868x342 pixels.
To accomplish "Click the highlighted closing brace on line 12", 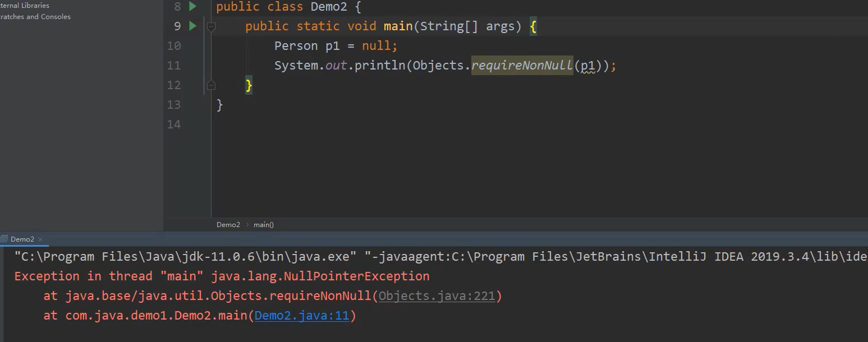I will pyautogui.click(x=249, y=85).
